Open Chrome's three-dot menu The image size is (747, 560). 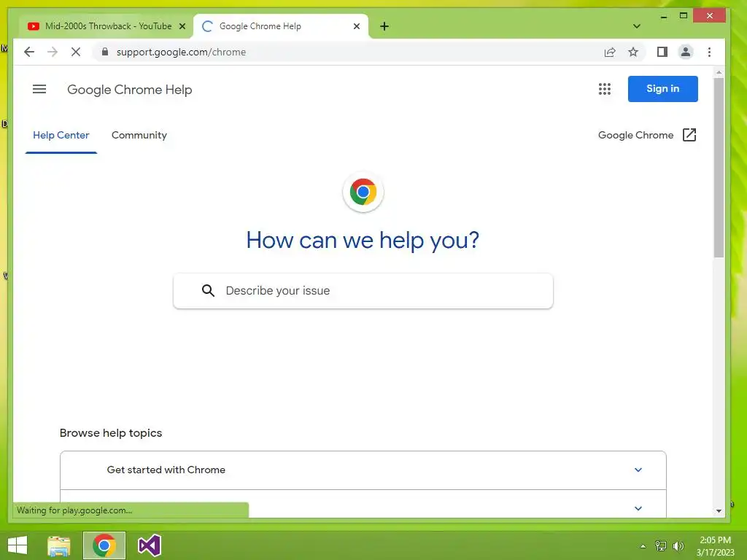click(x=709, y=52)
